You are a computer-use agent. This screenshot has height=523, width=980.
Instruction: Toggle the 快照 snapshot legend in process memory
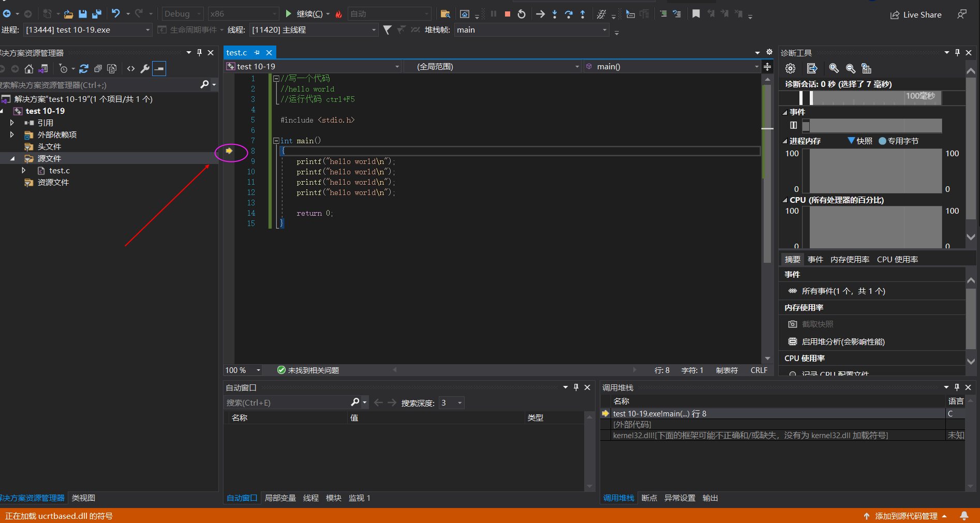[x=860, y=141]
